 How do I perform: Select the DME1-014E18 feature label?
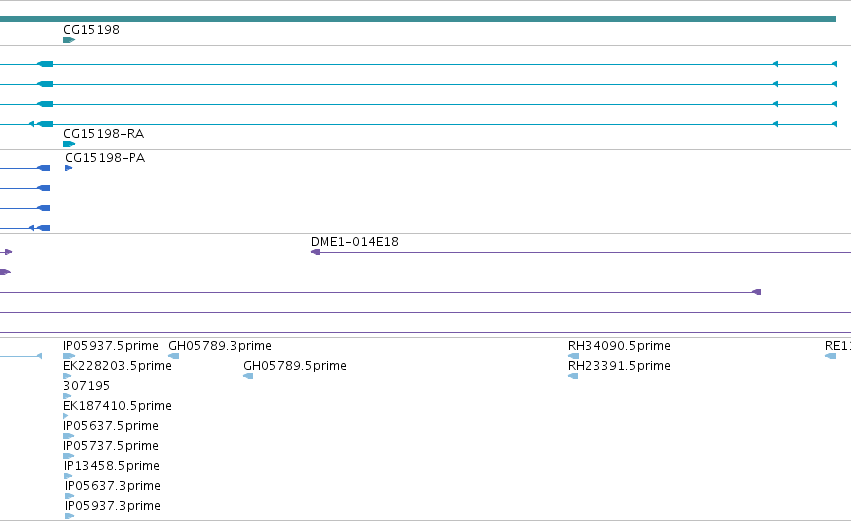[354, 242]
